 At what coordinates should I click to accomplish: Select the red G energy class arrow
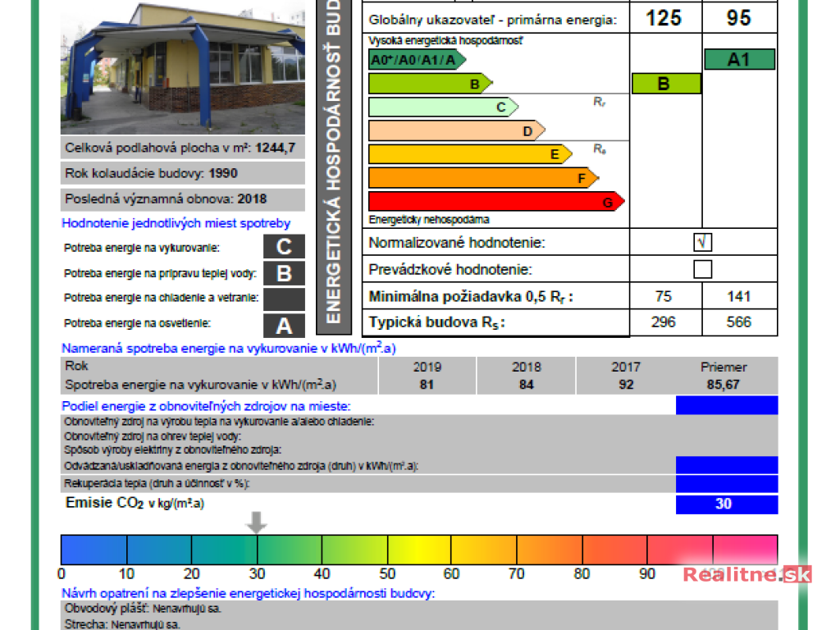495,201
